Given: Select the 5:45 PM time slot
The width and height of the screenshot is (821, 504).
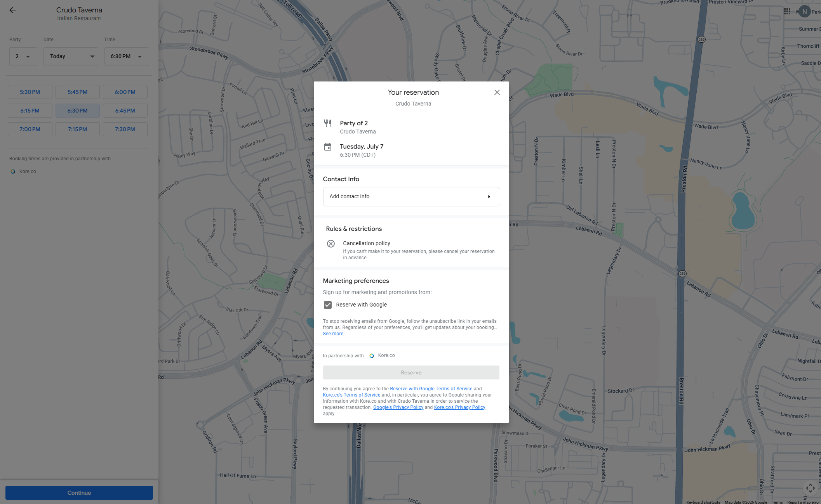Looking at the screenshot, I should click(x=78, y=92).
